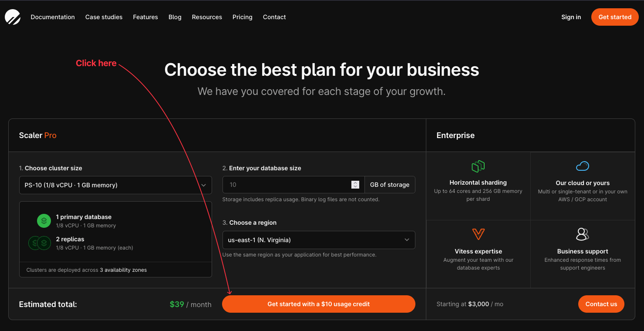644x331 pixels.
Task: Click the blue cloud icon above Our cloud or yours
Action: click(x=582, y=166)
